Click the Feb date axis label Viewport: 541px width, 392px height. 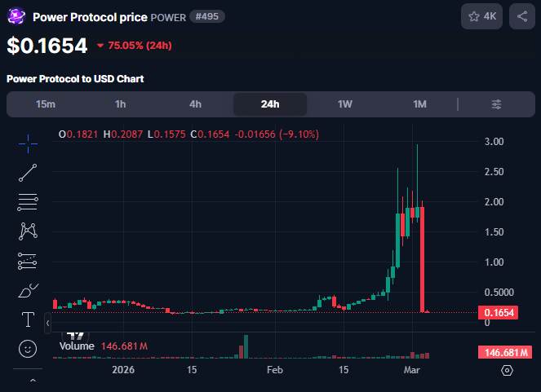(x=275, y=370)
